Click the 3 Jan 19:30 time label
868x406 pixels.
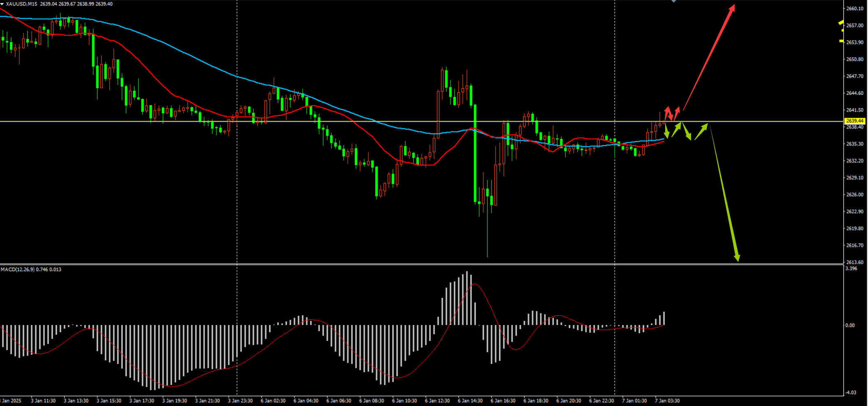(x=175, y=401)
